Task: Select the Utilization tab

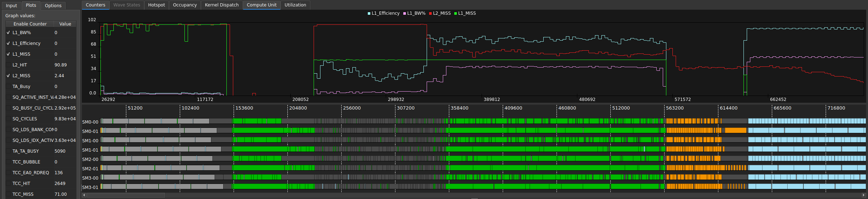Action: tap(295, 5)
